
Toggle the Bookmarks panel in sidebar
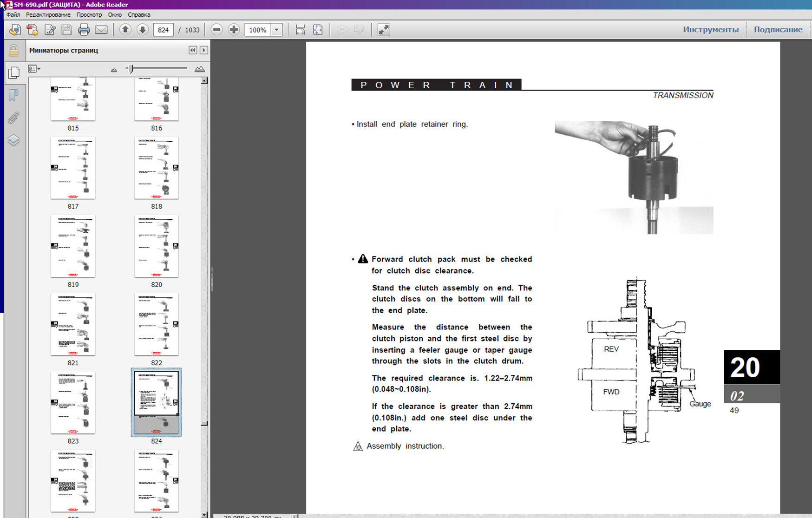[13, 95]
